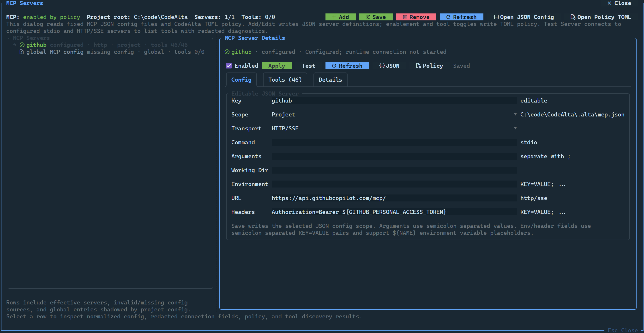Close the MCP Servers dialog
This screenshot has height=333, width=644.
pos(619,3)
